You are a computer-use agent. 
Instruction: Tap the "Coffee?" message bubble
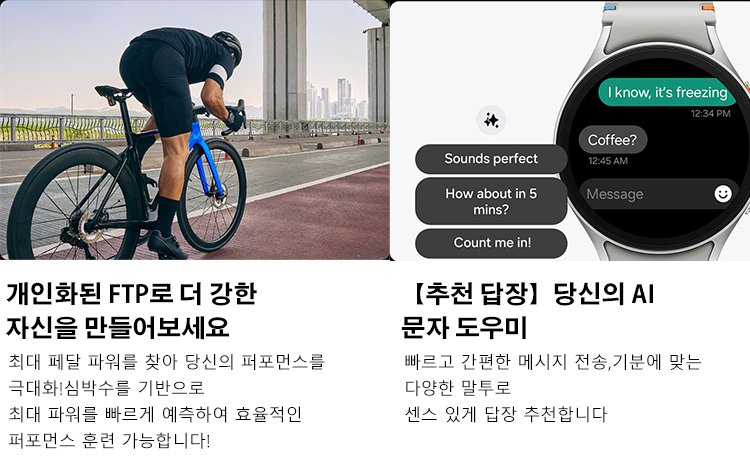pyautogui.click(x=612, y=140)
